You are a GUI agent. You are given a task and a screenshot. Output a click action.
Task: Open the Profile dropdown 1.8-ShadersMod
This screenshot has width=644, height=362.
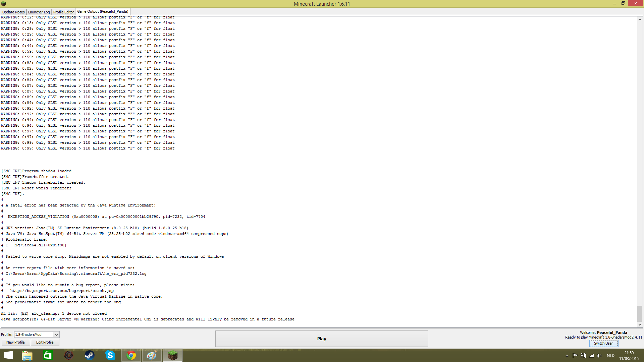click(37, 335)
